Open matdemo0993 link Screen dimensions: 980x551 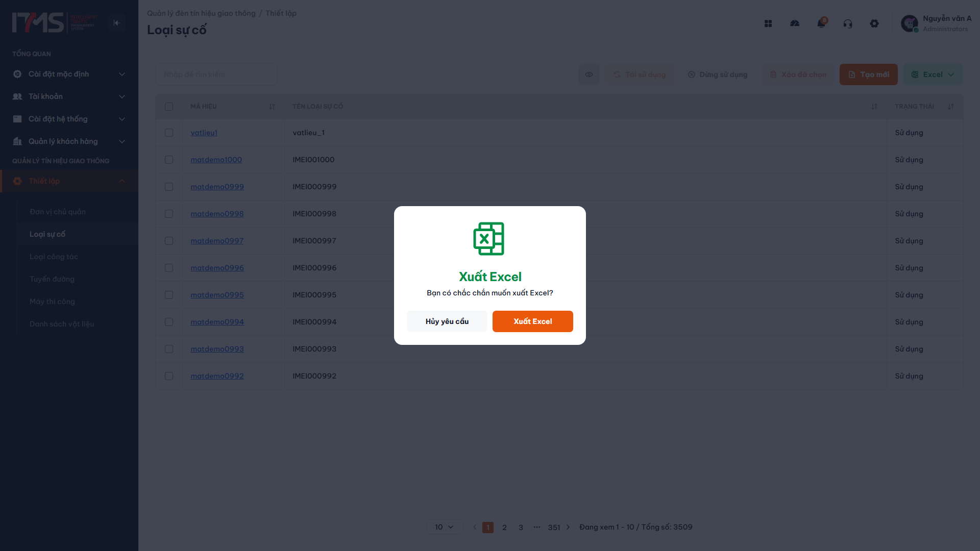[217, 349]
